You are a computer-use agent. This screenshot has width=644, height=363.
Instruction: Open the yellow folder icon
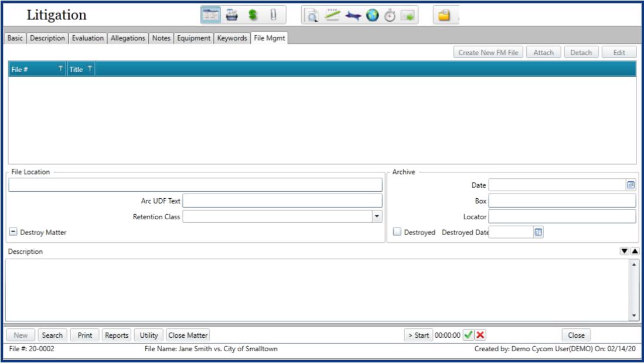pyautogui.click(x=444, y=16)
